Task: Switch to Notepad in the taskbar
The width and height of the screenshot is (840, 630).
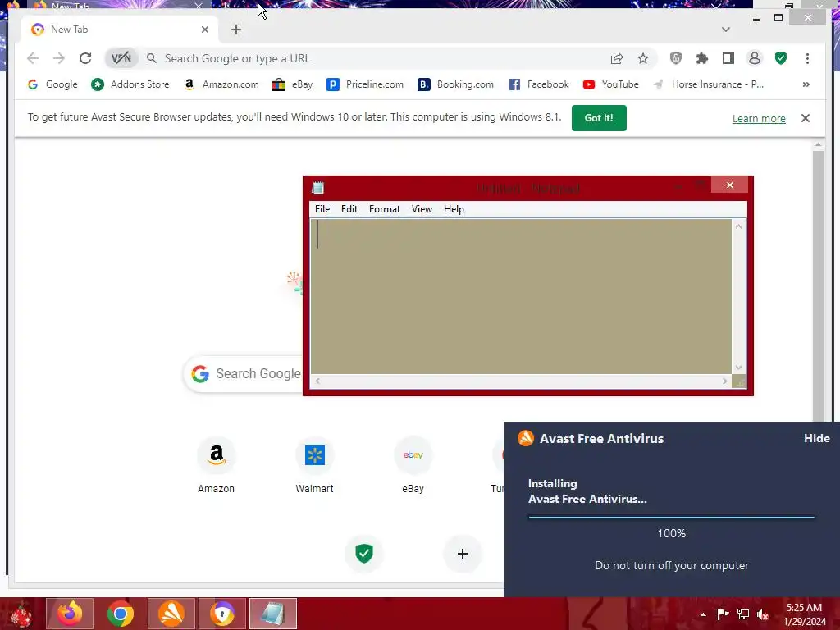Action: pyautogui.click(x=272, y=614)
